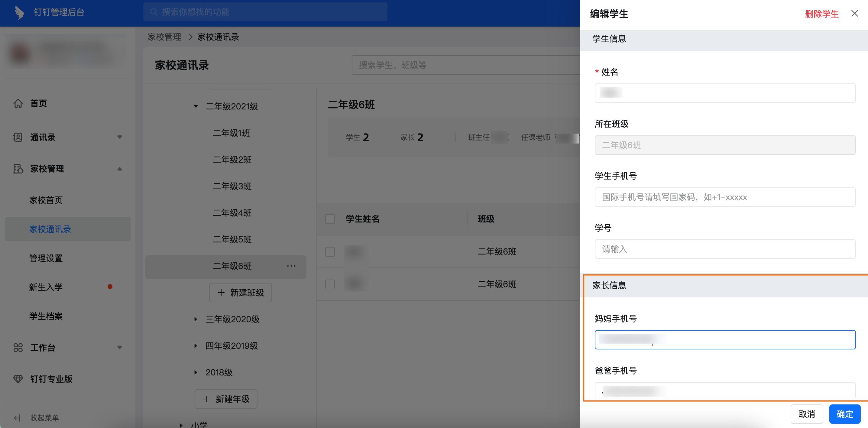Click the collapse menu arrow icon

[17, 418]
